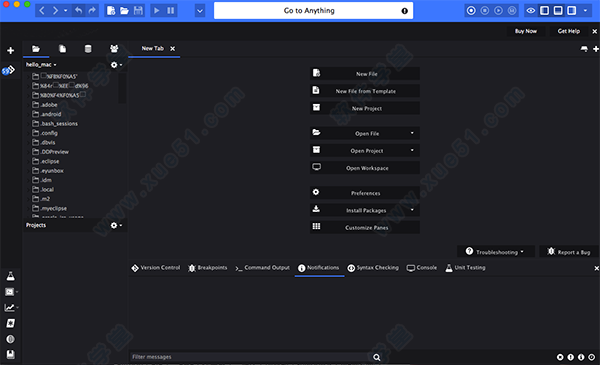Click the Filter messages input field
The image size is (600, 365).
tap(251, 357)
